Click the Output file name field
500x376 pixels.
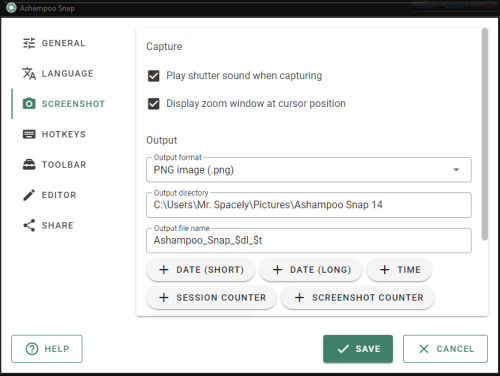click(x=309, y=240)
